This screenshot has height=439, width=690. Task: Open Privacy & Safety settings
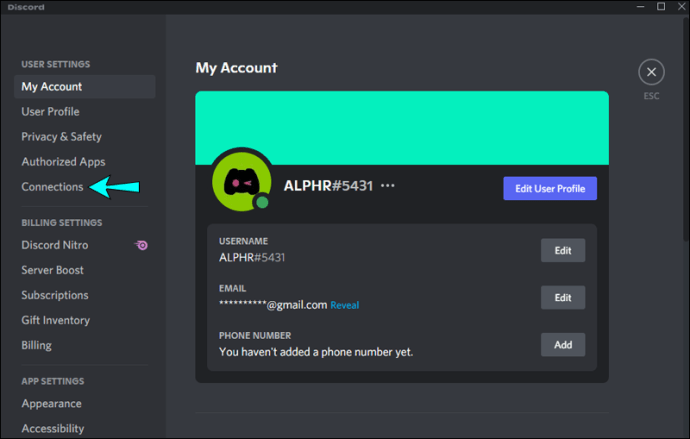click(62, 137)
